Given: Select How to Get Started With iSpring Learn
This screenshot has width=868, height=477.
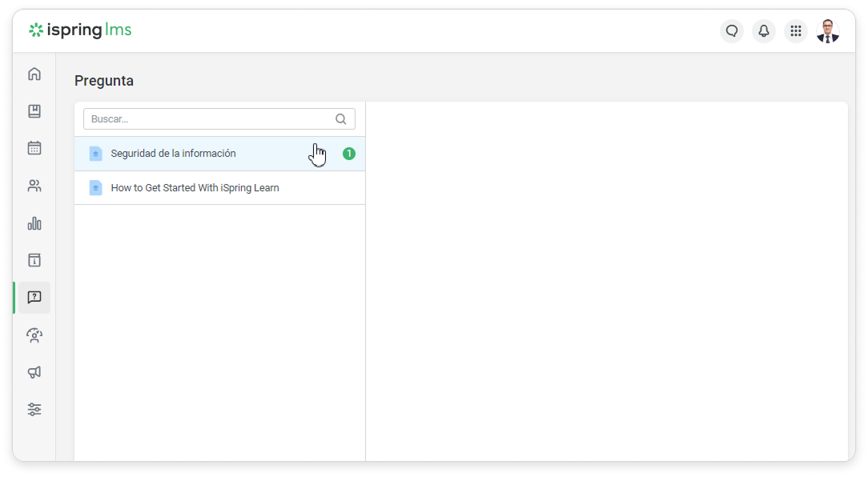Looking at the screenshot, I should point(195,188).
